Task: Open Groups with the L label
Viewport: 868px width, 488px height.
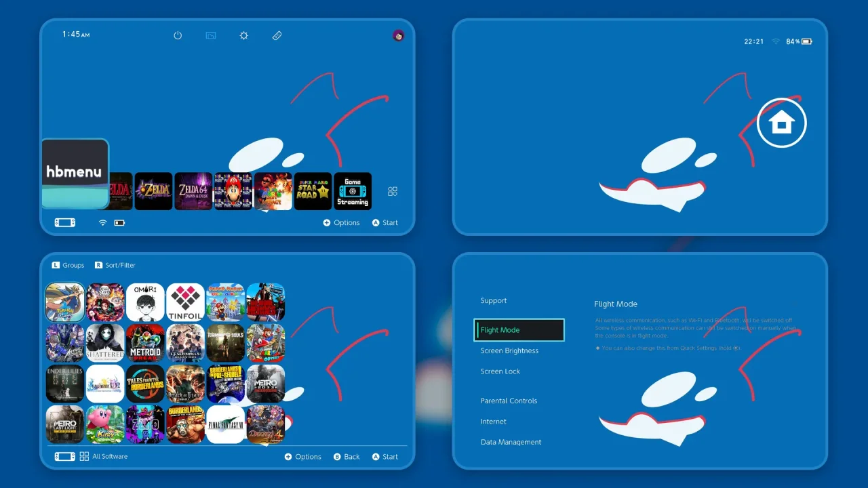Action: (68, 265)
